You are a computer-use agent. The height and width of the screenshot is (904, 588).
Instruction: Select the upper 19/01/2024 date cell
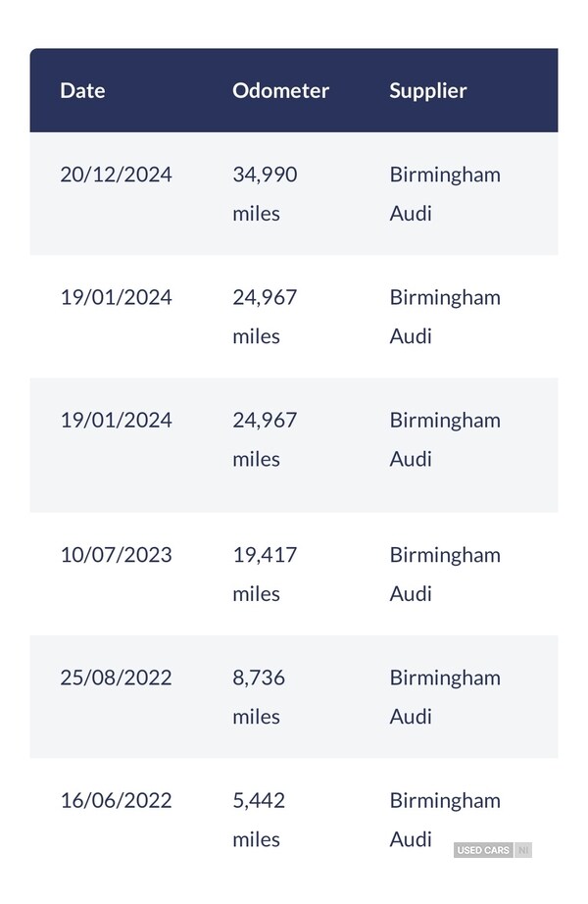point(116,297)
